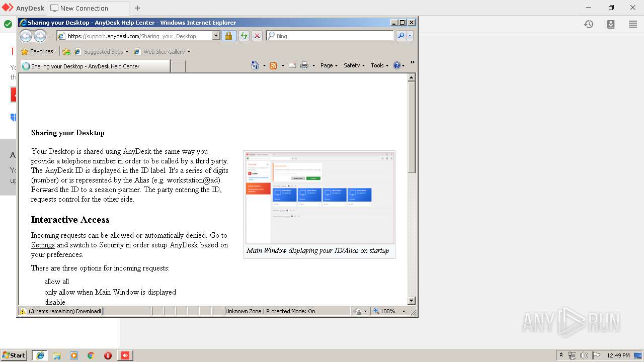Open the AnyDesk hamburger menu
This screenshot has width=644, height=362.
click(633, 24)
